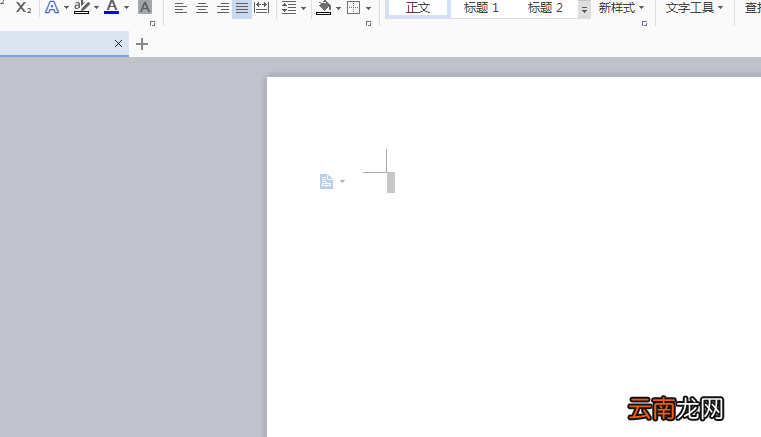This screenshot has height=437, width=761.
Task: Apply paragraph shading fill bucket
Action: [323, 8]
